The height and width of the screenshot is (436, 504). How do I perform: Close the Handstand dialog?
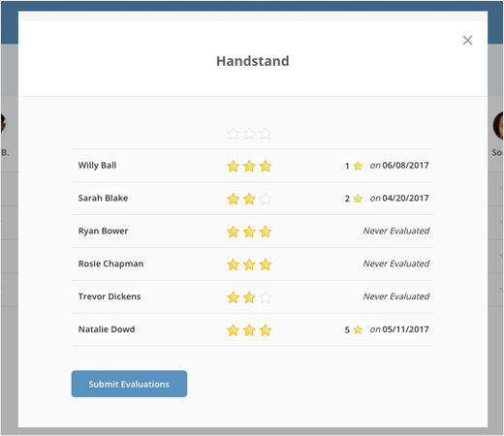467,41
